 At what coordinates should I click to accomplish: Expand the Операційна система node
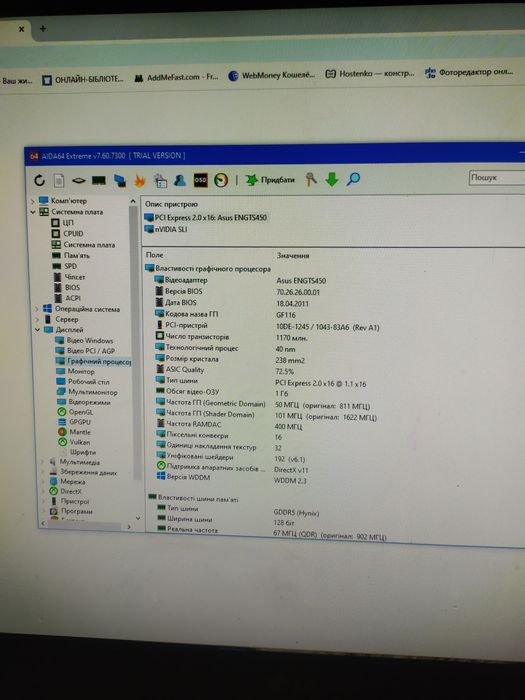37,309
